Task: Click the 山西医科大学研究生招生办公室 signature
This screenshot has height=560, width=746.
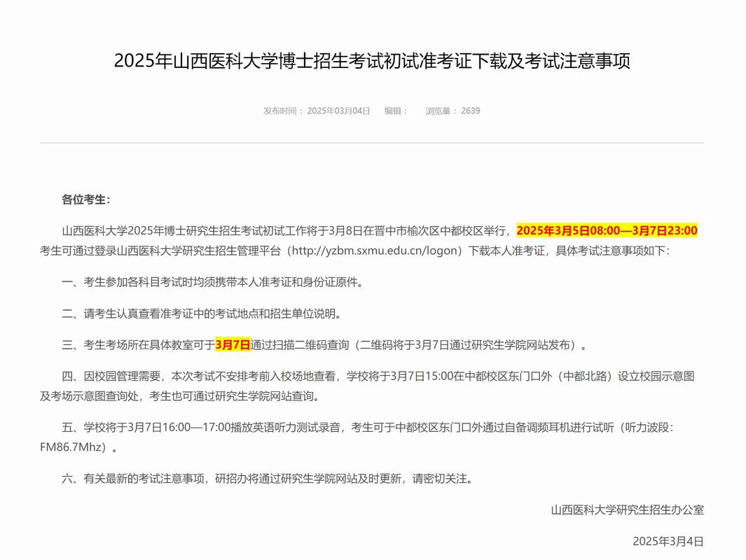Action: 628,511
